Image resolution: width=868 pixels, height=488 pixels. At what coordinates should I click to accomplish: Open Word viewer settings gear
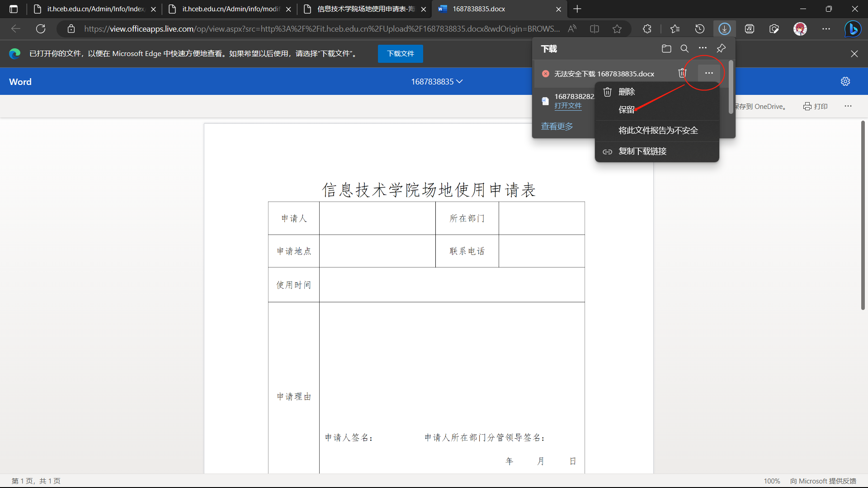pyautogui.click(x=845, y=81)
